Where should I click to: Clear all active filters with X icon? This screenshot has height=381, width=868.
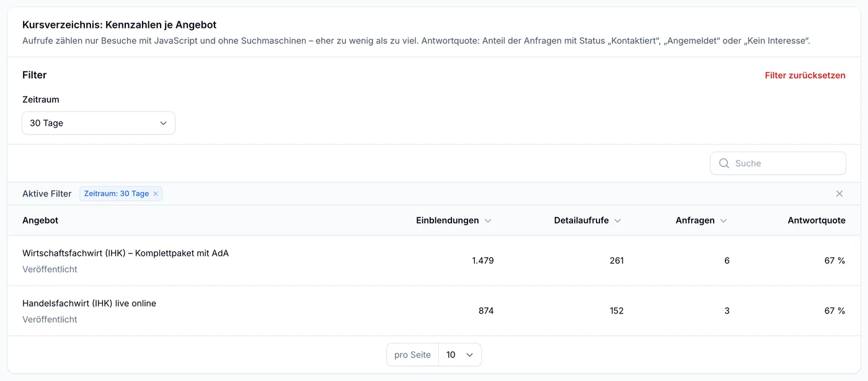pyautogui.click(x=839, y=194)
